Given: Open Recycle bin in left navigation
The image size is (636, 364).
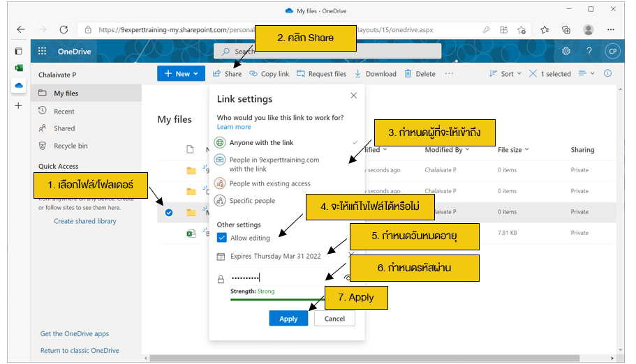Looking at the screenshot, I should [x=71, y=146].
